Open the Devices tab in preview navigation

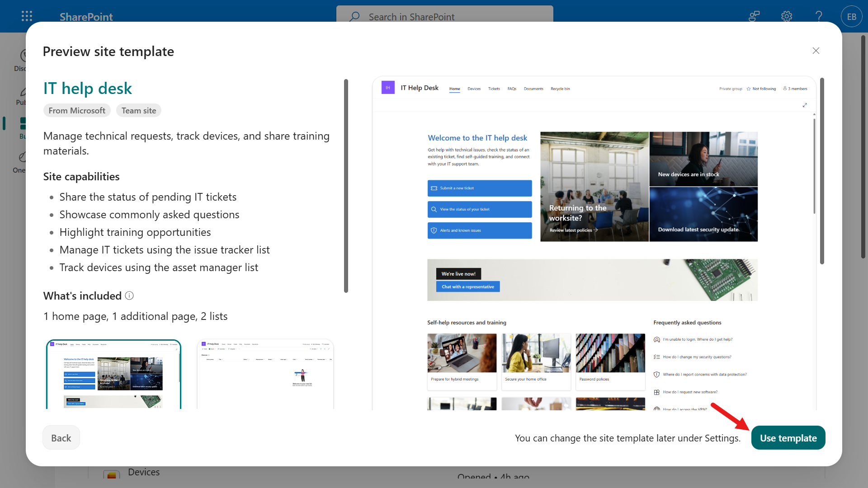(474, 89)
